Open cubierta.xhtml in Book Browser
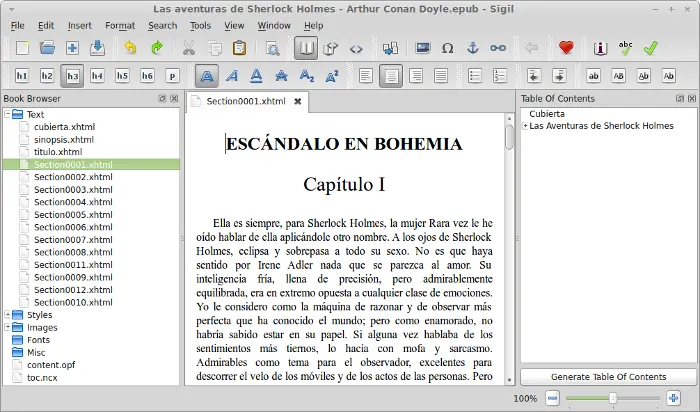Viewport: 700px width, 412px height. (64, 127)
